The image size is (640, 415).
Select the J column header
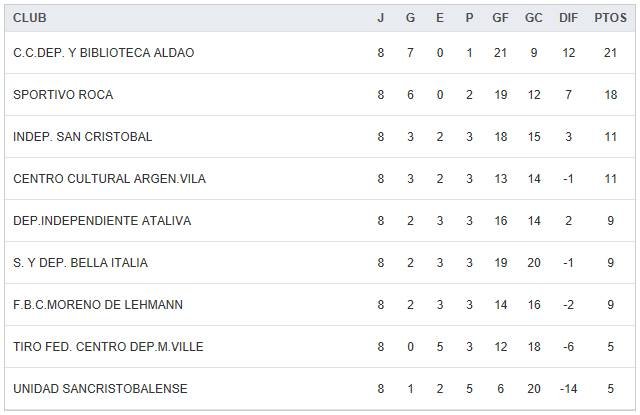click(381, 18)
